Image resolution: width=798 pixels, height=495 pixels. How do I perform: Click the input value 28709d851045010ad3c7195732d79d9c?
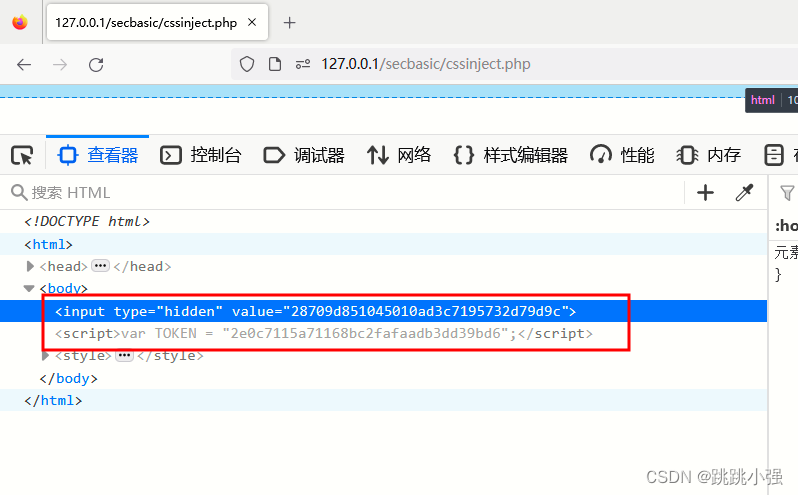425,311
